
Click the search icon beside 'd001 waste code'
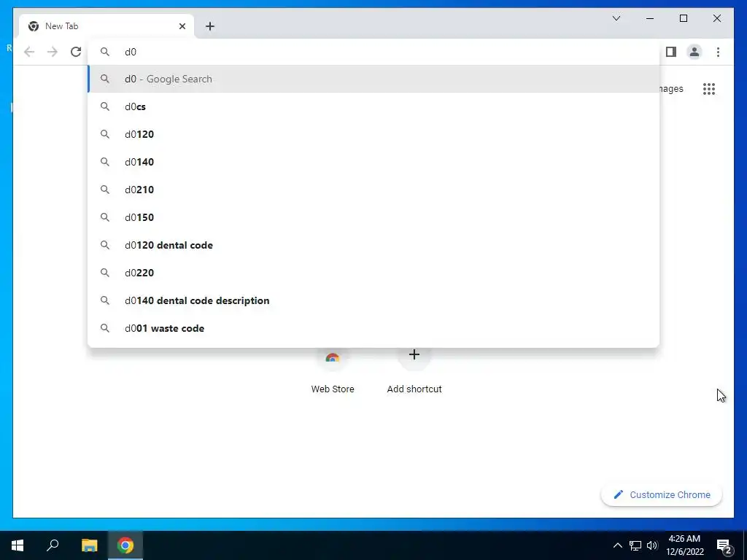click(x=105, y=328)
